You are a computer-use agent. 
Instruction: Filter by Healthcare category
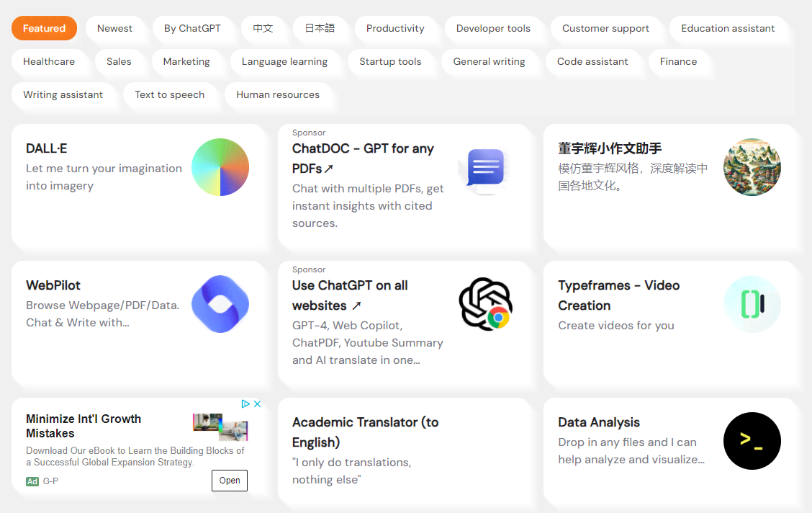click(49, 61)
